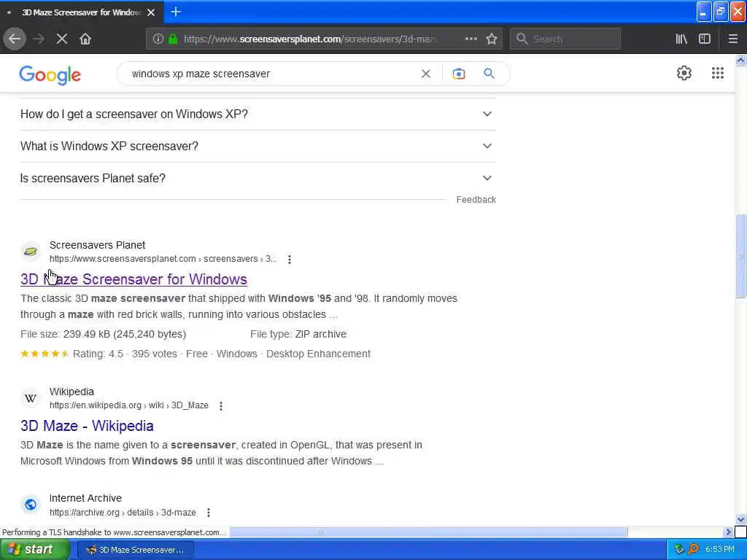Click the horizontal scrollbar right arrow

tap(728, 532)
